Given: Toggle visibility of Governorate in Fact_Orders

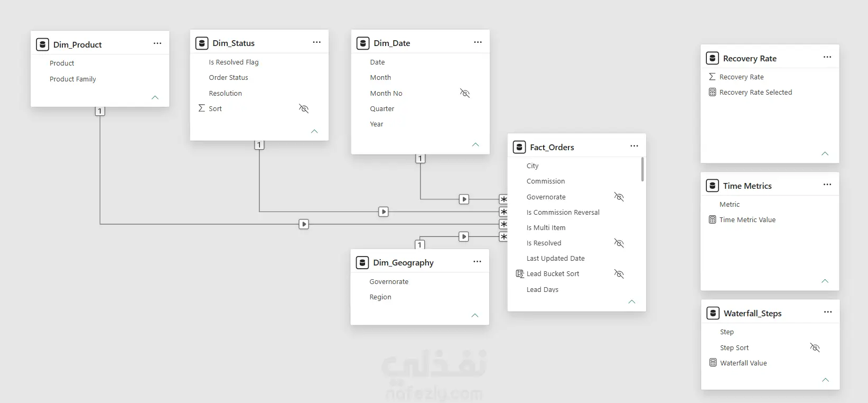Looking at the screenshot, I should (619, 197).
